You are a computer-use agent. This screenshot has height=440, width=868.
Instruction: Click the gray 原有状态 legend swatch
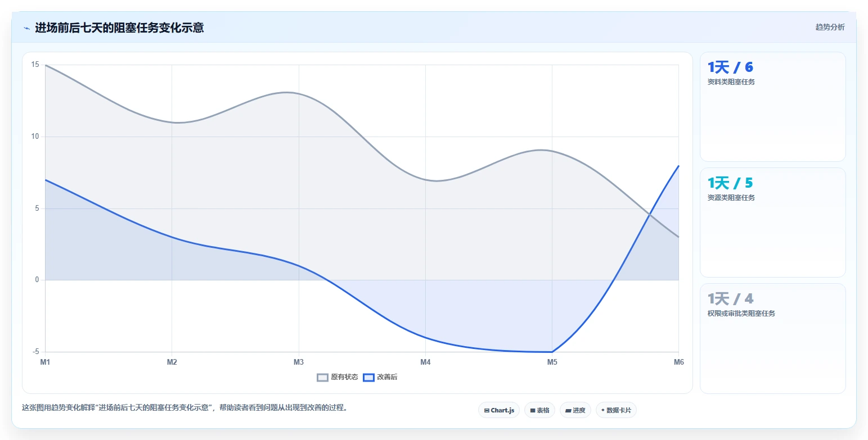pos(322,378)
